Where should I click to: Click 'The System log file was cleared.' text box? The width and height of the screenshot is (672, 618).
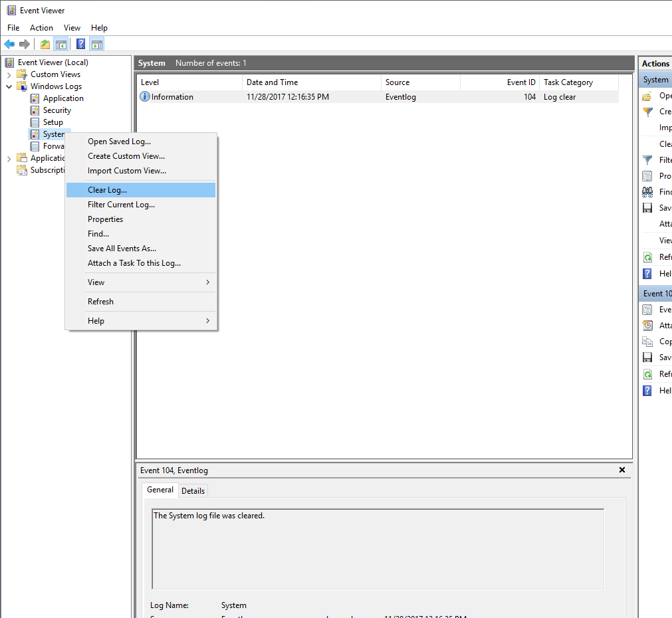click(378, 549)
